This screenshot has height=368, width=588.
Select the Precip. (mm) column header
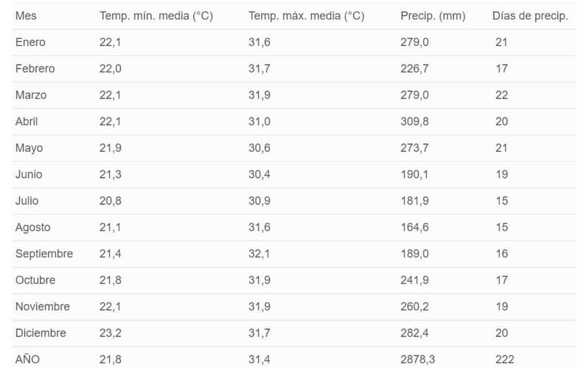click(x=433, y=16)
